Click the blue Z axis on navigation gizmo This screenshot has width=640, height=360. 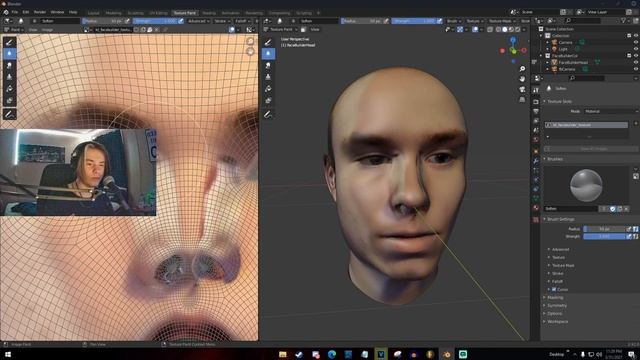click(x=513, y=40)
